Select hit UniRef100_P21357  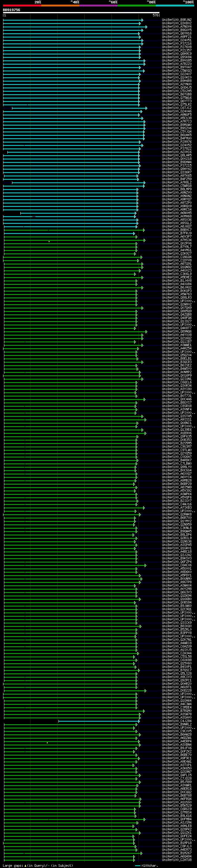point(177,50)
